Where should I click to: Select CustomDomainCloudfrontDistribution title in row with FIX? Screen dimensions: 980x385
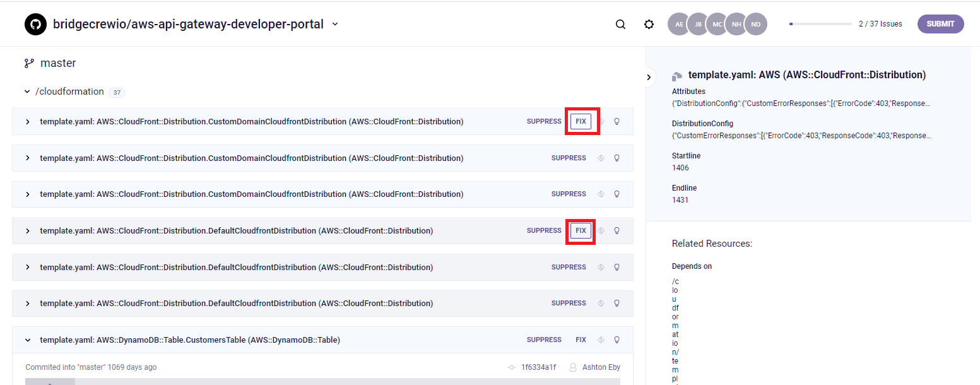[252, 121]
